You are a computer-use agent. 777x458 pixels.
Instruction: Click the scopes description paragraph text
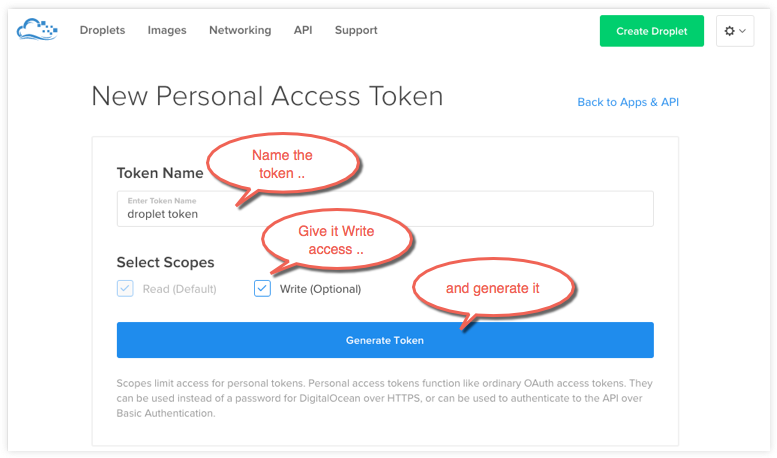(384, 396)
